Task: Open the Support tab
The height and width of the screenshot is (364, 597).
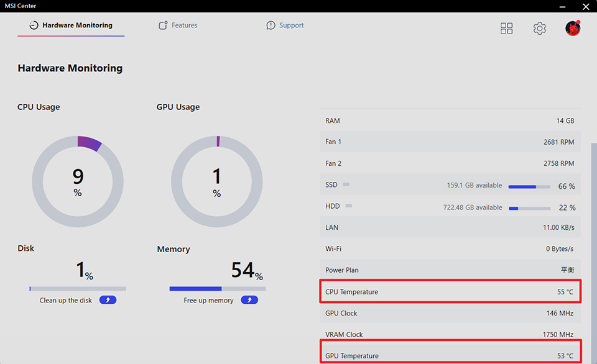Action: 285,25
